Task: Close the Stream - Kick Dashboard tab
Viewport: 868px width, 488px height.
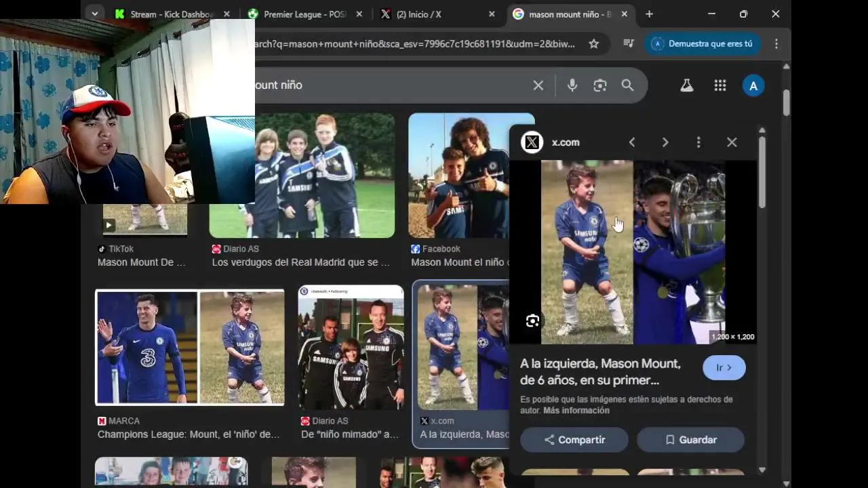Action: tap(226, 14)
